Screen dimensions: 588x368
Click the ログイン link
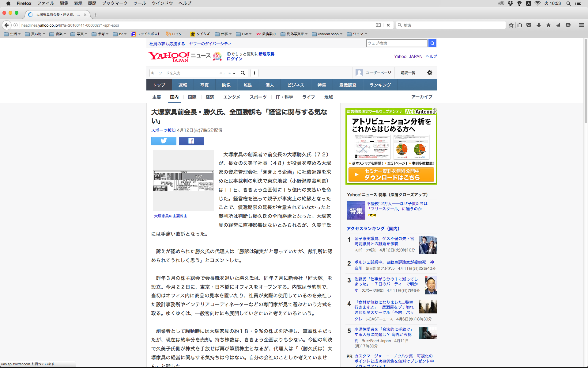(234, 59)
